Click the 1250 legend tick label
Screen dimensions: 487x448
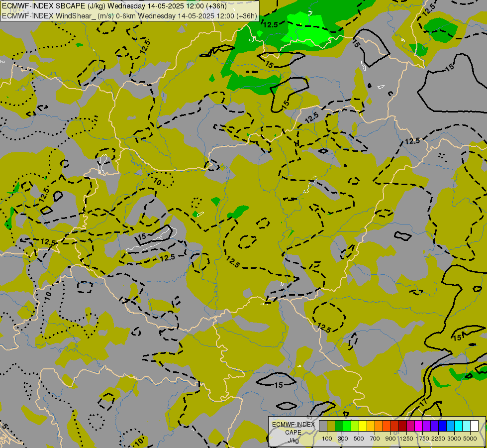tap(406, 439)
